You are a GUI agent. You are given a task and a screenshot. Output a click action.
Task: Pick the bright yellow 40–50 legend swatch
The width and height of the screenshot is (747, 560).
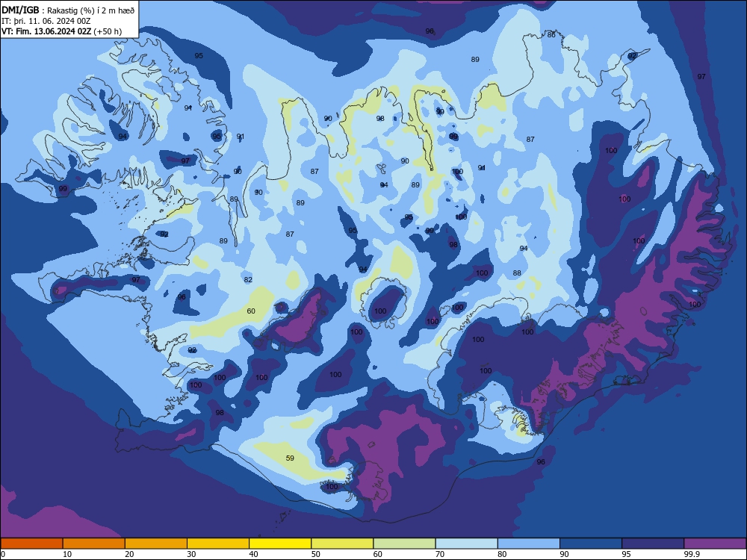coord(280,544)
